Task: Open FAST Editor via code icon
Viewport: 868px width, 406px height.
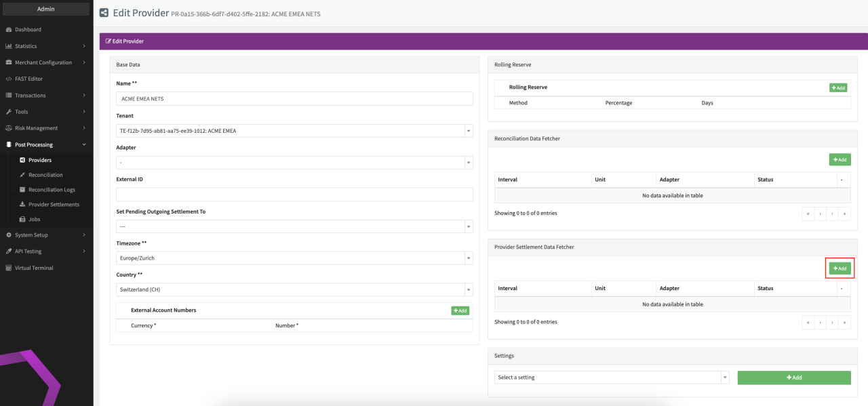Action: [x=9, y=79]
